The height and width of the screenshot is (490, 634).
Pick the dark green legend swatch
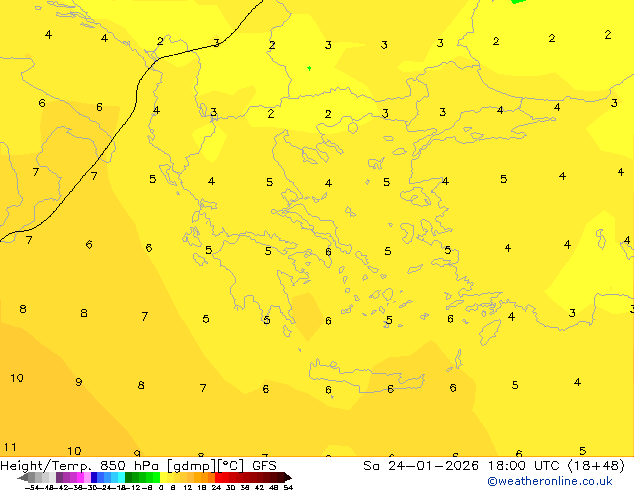point(129,477)
